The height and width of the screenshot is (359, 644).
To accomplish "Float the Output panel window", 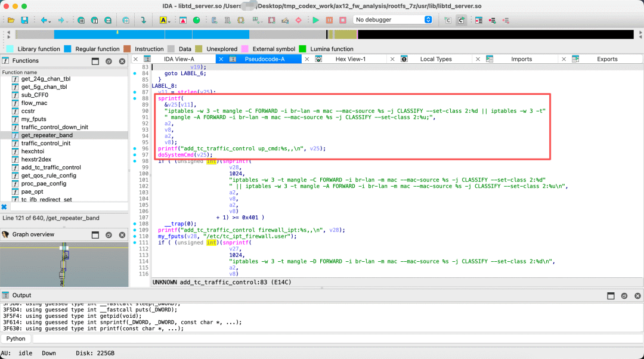I will [x=611, y=296].
